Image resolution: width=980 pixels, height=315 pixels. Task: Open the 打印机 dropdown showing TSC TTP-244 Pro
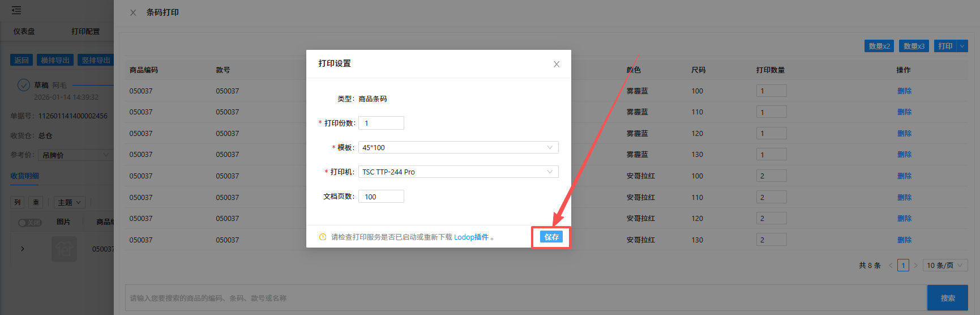[458, 172]
